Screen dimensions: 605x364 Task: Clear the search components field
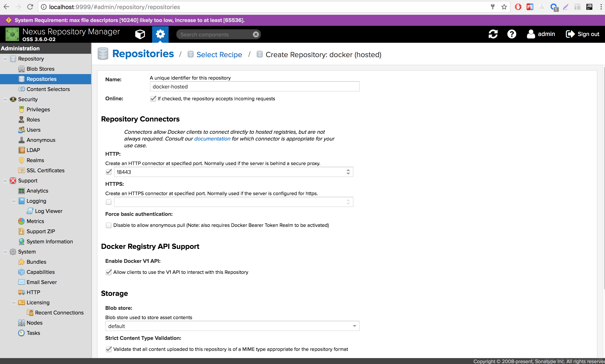click(256, 34)
